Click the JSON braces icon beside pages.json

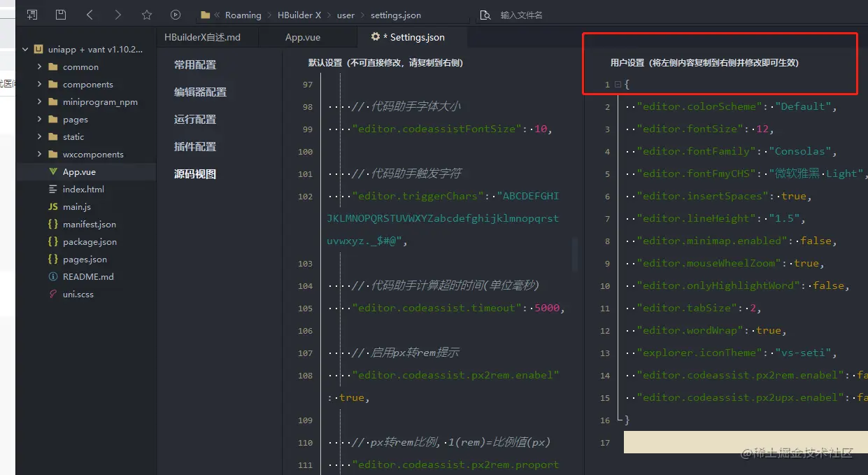pyautogui.click(x=53, y=260)
